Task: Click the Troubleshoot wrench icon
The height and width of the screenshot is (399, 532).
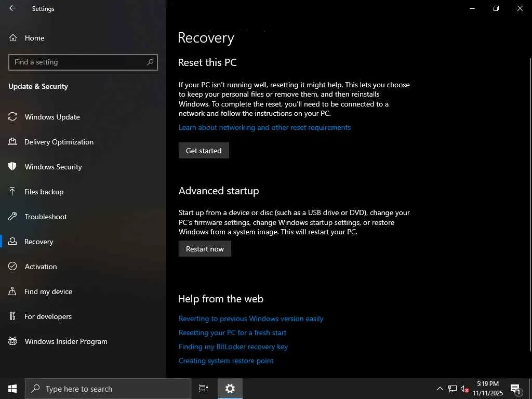Action: coord(12,216)
